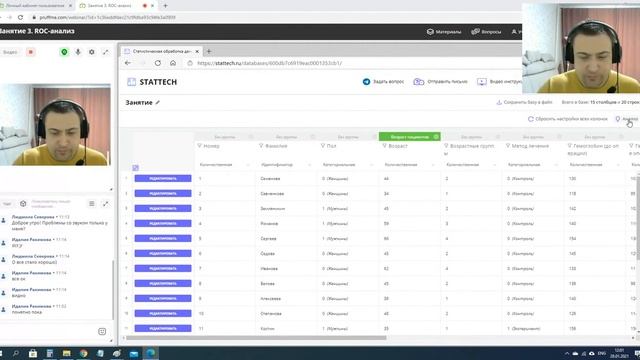Open data type dropdown for Номер column
640x360 pixels.
[224, 165]
